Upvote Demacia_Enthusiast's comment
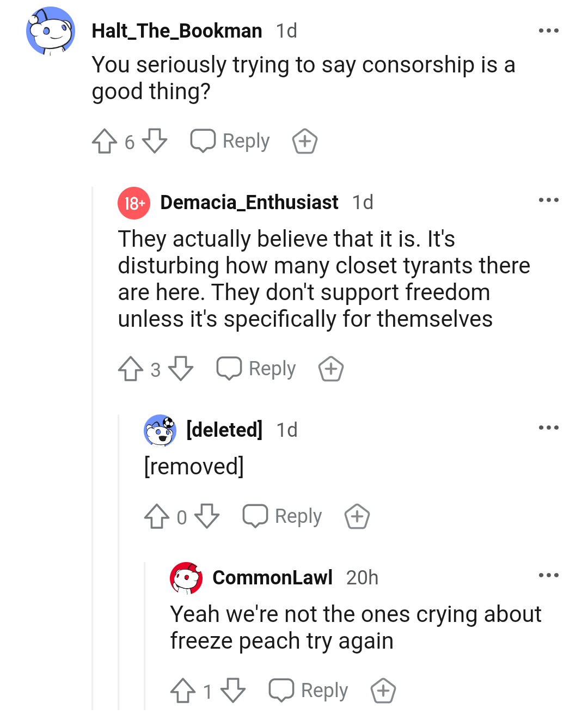588x714 pixels. [131, 369]
